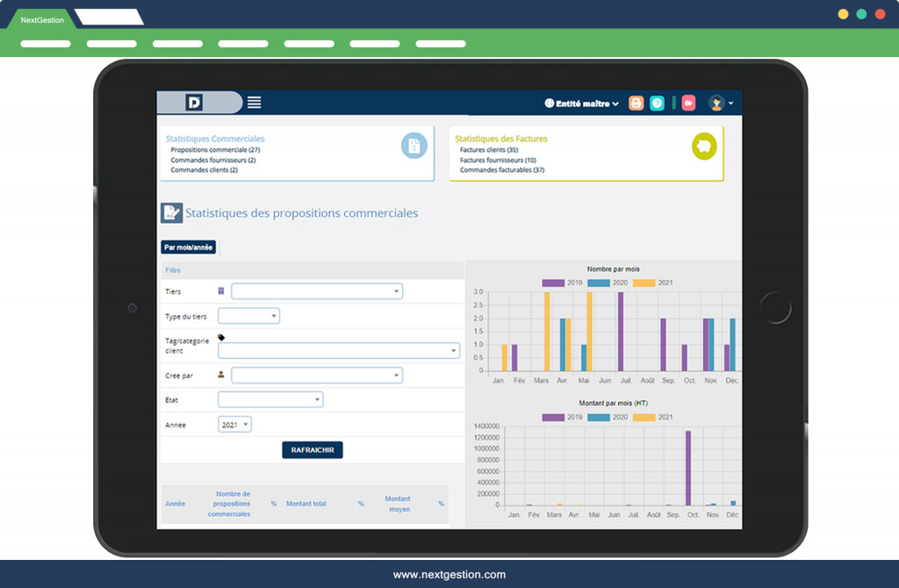Open Commandes fournisseurs (2) link
This screenshot has height=588, width=899.
coord(212,160)
